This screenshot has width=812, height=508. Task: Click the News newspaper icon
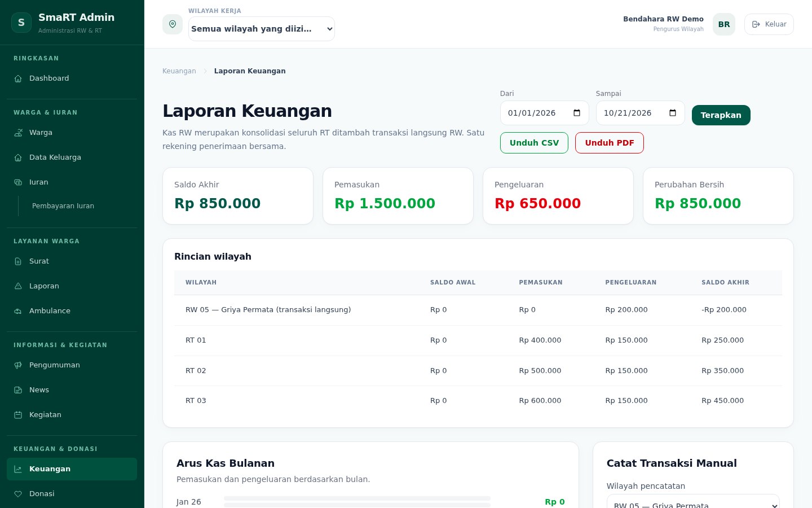(x=18, y=390)
